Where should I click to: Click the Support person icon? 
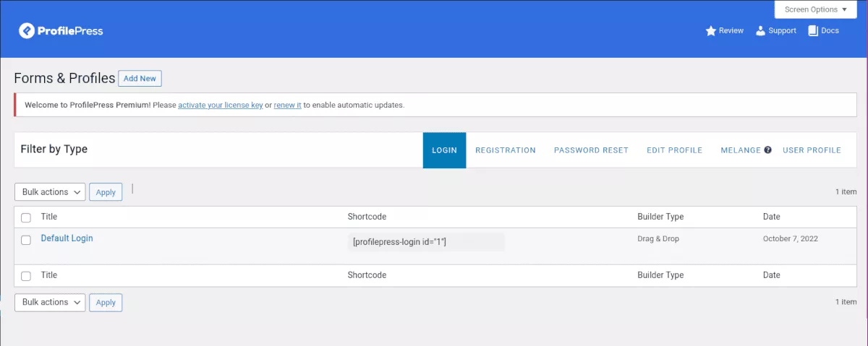pos(760,31)
